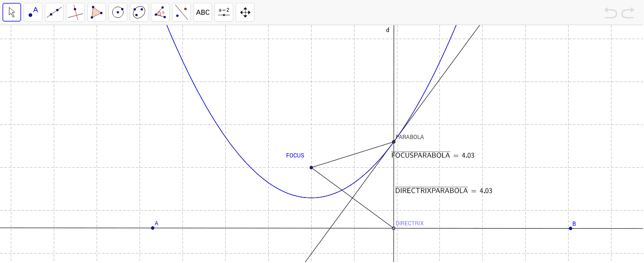The width and height of the screenshot is (644, 263).
Task: Click point A on the directrix line
Action: [152, 228]
